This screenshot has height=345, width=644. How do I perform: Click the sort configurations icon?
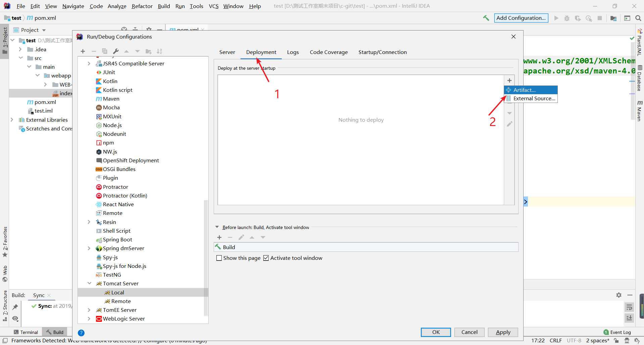tap(159, 51)
